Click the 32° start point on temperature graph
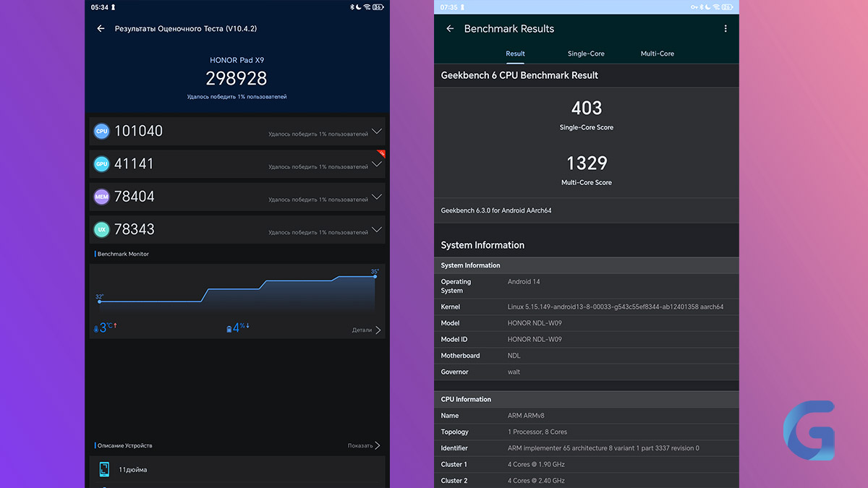 click(99, 300)
